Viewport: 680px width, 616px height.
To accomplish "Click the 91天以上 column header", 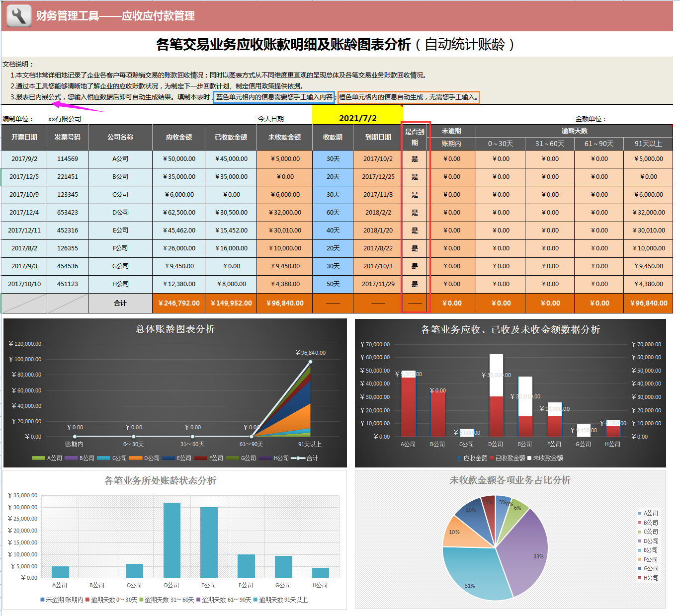I will tap(648, 144).
